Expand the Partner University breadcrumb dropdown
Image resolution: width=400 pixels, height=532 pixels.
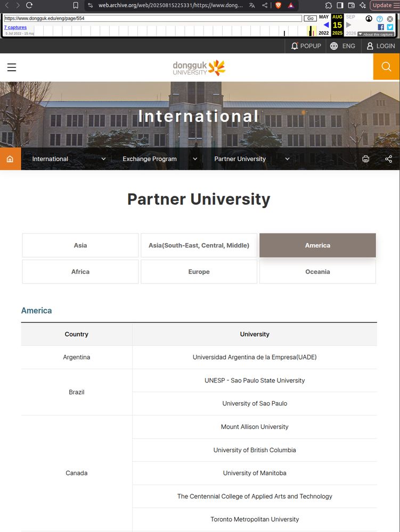(x=252, y=159)
